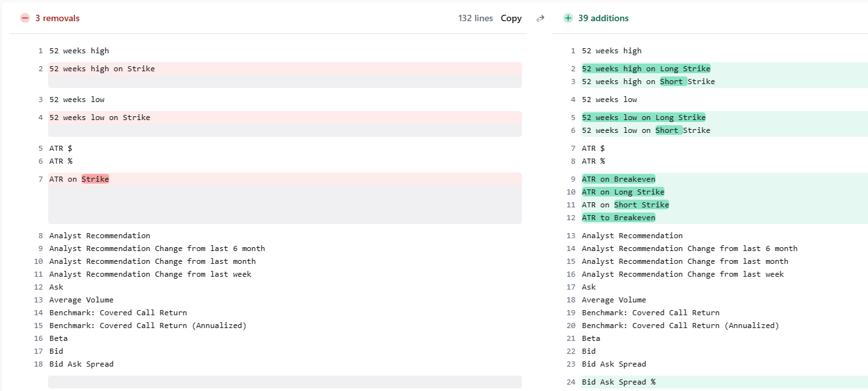Copy the removals text with the Copy button

[x=511, y=18]
